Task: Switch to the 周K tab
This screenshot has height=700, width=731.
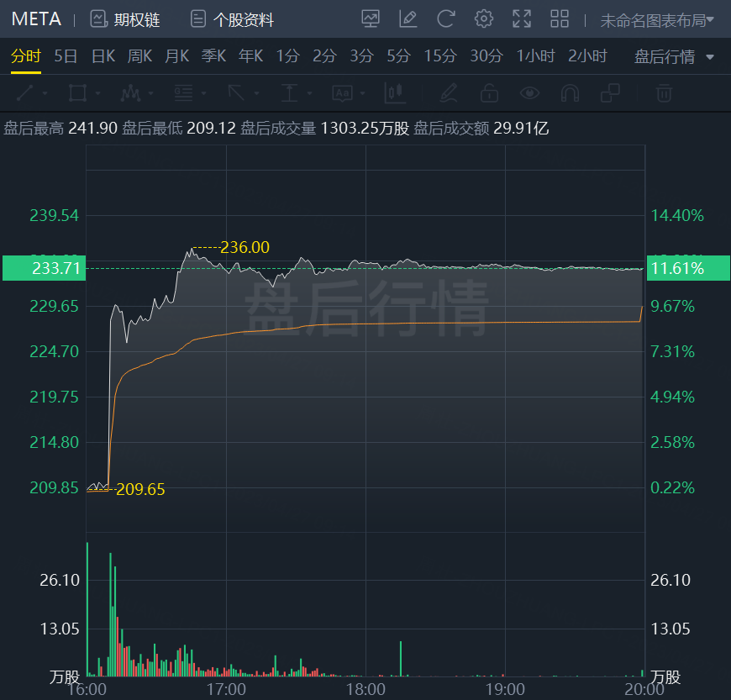Action: click(x=139, y=56)
